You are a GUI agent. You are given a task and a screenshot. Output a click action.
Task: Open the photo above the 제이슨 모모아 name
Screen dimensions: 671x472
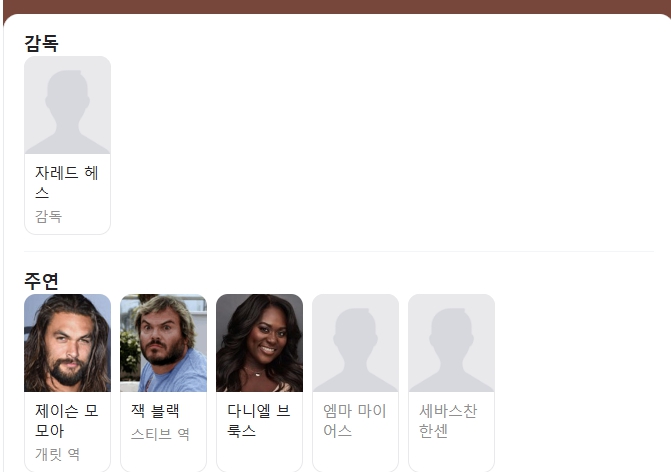pyautogui.click(x=68, y=343)
